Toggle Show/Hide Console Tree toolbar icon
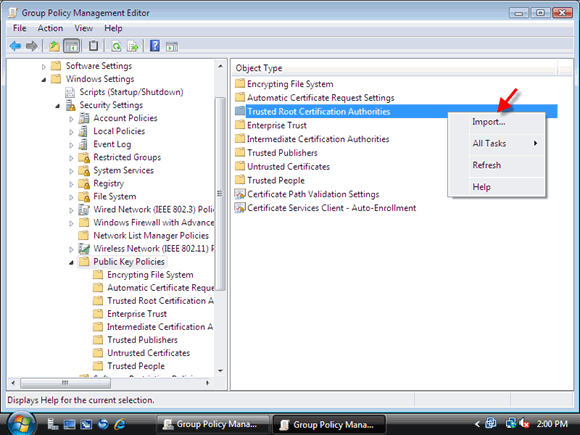Screen dimensions: 580x435 click(x=71, y=46)
